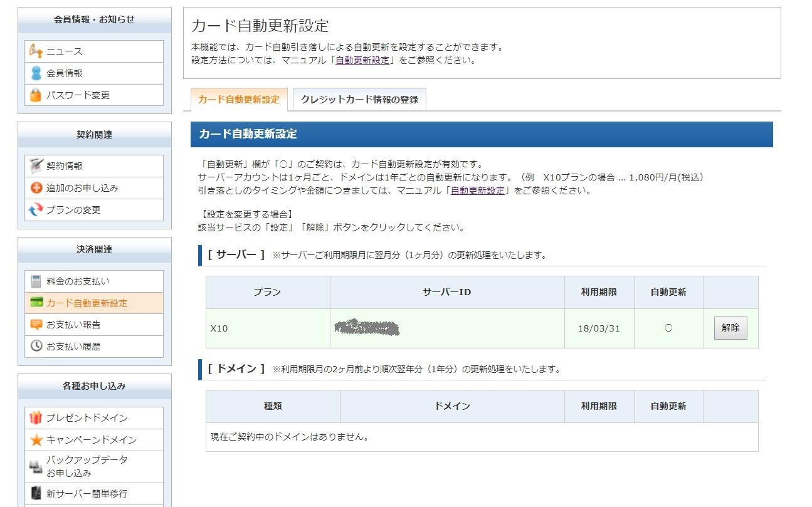Select 追加のお申し込み in sidebar

94,188
